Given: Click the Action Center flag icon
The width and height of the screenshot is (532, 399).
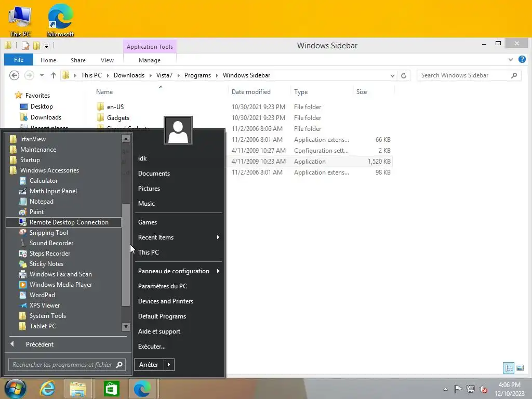Looking at the screenshot, I should pos(458,389).
